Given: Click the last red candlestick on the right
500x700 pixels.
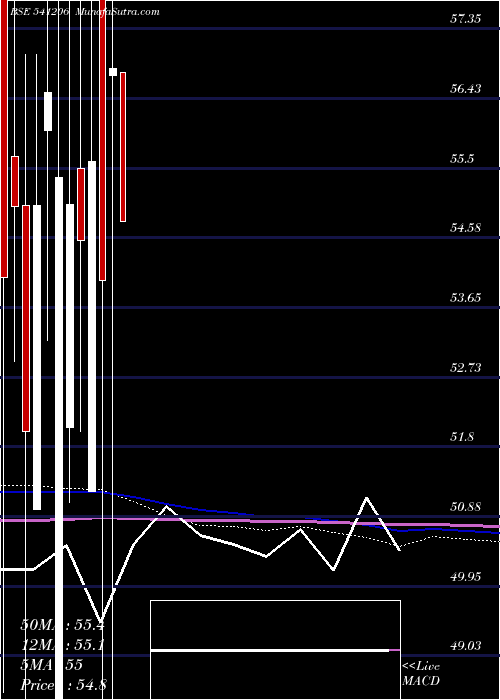Looking at the screenshot, I should [123, 147].
